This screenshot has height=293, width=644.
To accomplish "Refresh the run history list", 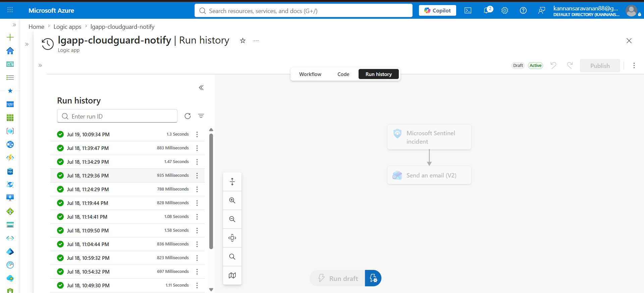I will click(187, 116).
